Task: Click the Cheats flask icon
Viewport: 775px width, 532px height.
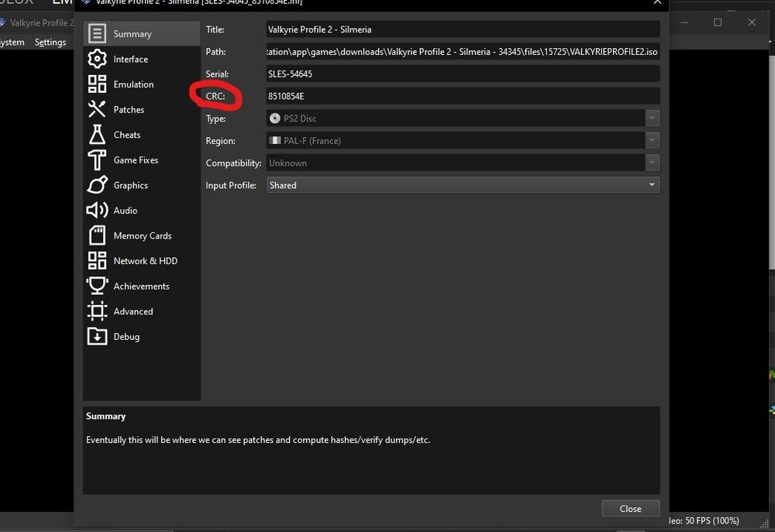Action: click(97, 135)
